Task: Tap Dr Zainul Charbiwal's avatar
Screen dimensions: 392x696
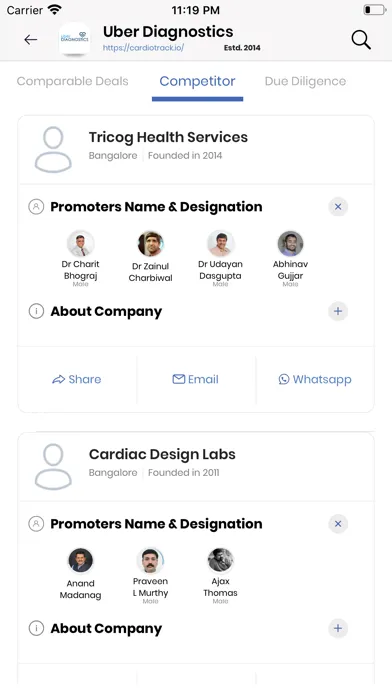Action: [150, 244]
